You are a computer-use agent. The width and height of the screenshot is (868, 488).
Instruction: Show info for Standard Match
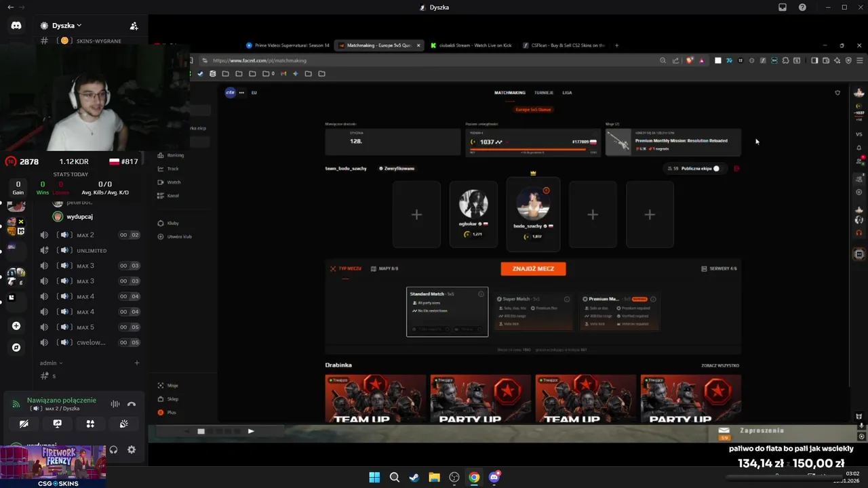[481, 293]
